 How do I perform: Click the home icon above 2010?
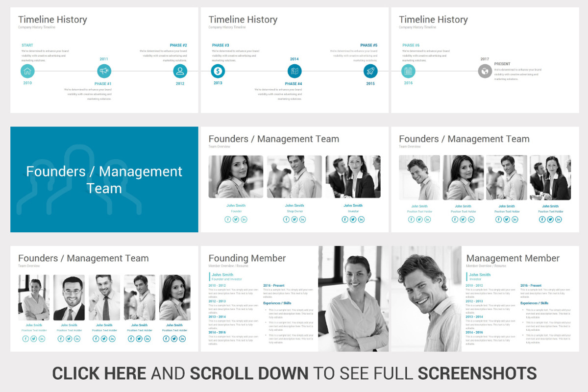(x=27, y=71)
